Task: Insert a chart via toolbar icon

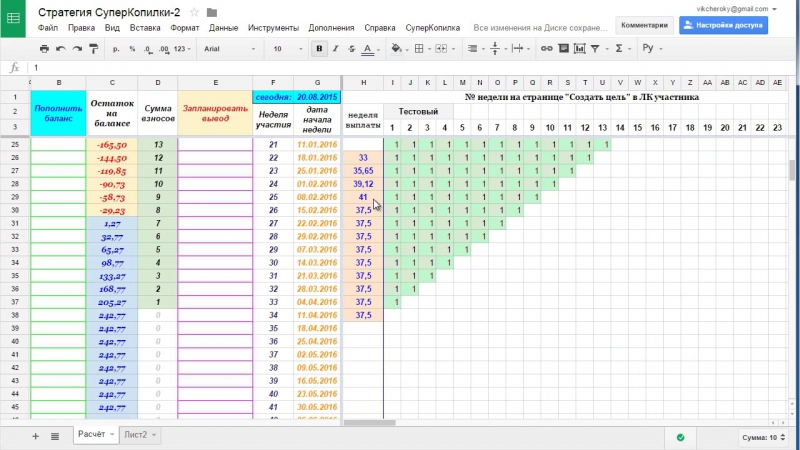Action: [x=582, y=48]
